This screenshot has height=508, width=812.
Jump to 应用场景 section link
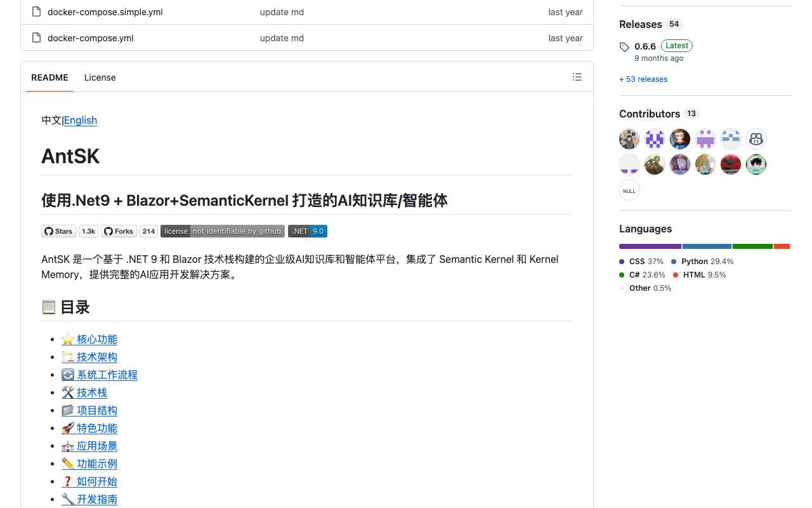point(89,446)
